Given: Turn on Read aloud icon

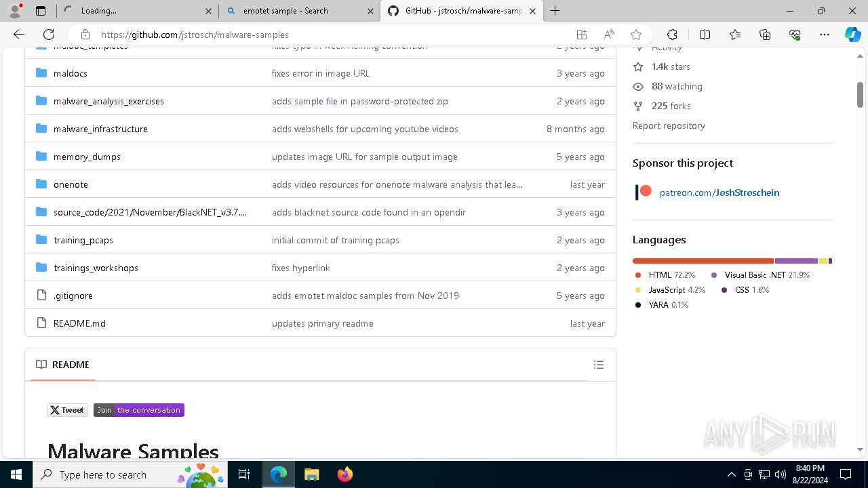Looking at the screenshot, I should tap(608, 35).
